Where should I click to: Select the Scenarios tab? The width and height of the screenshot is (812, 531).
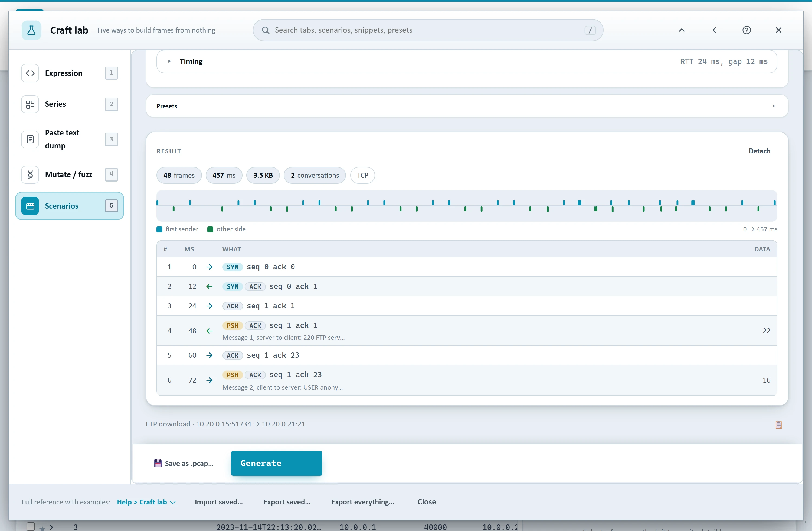(x=69, y=206)
